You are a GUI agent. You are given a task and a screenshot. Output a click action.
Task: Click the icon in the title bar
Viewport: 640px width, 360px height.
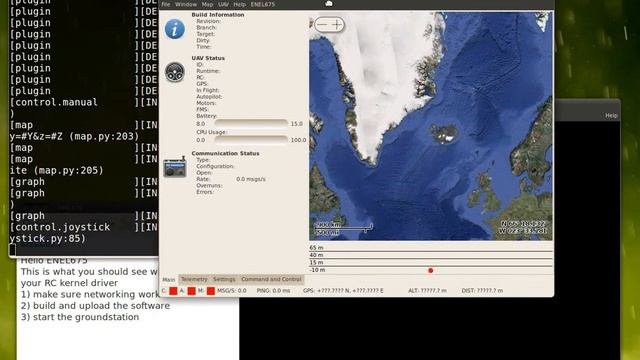[329, 4]
